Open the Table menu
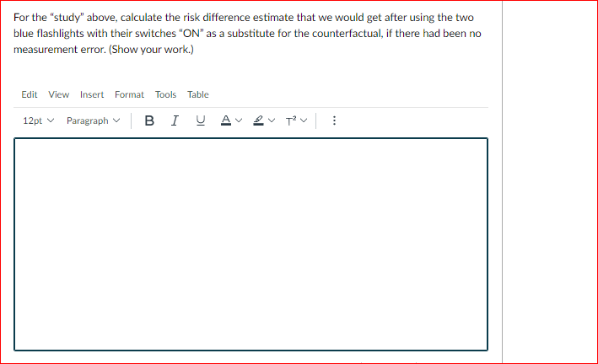 [x=198, y=94]
